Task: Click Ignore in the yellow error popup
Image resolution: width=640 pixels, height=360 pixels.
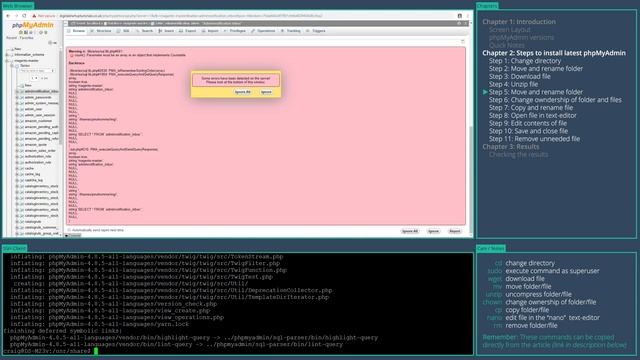Action: click(266, 92)
